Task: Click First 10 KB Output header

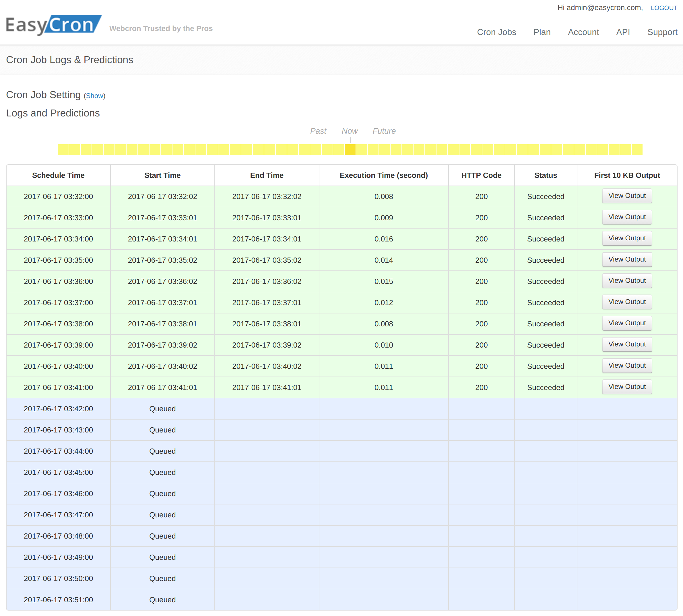Action: 627,175
